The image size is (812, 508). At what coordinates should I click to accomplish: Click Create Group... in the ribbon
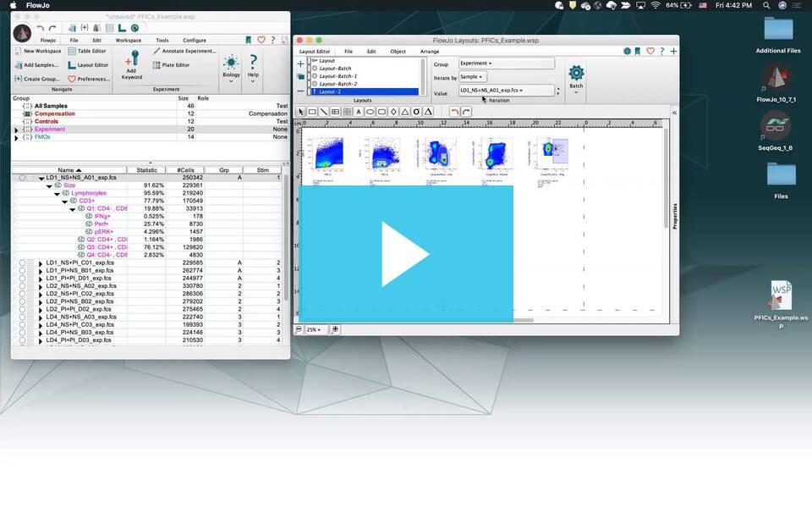click(36, 80)
